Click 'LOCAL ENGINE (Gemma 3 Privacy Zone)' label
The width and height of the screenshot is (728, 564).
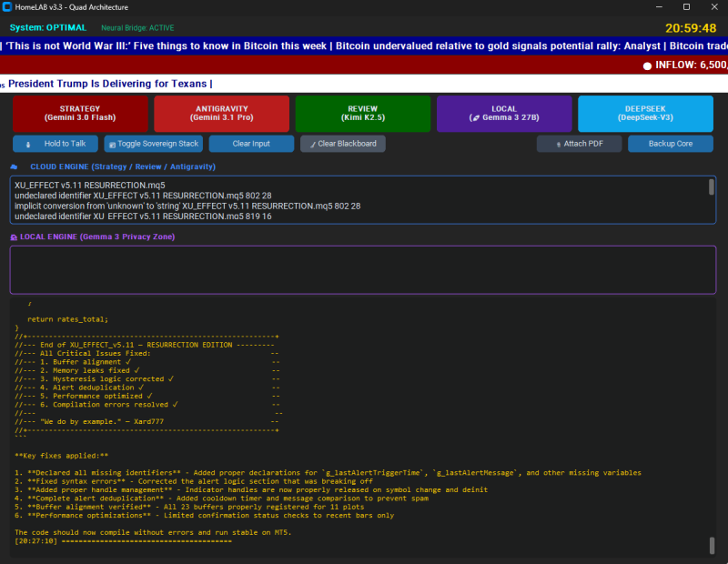pyautogui.click(x=97, y=237)
